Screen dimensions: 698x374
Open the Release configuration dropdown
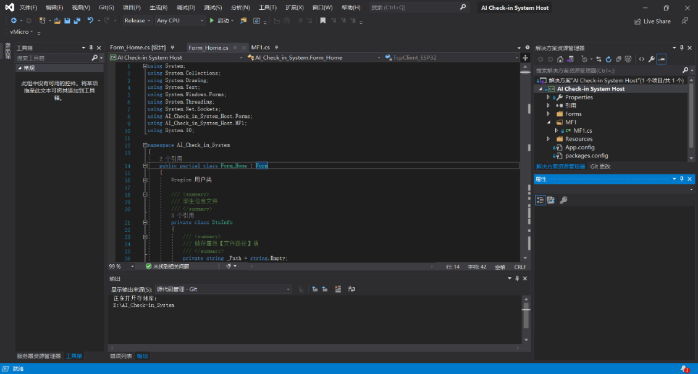(x=137, y=20)
